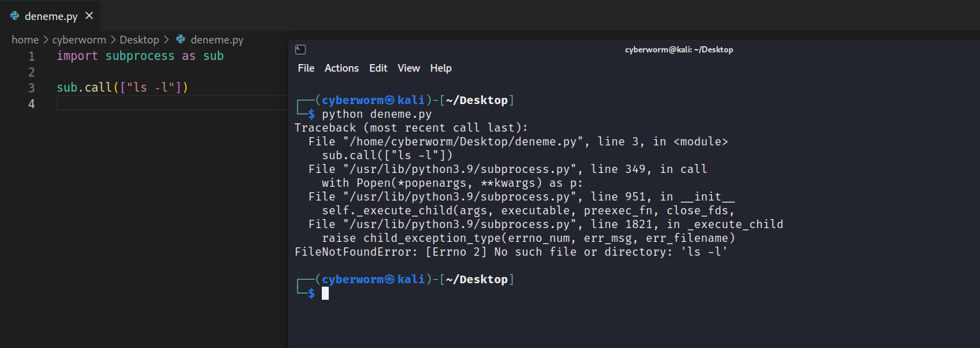
Task: Click the terminal cursor at the last prompt
Action: click(x=325, y=294)
